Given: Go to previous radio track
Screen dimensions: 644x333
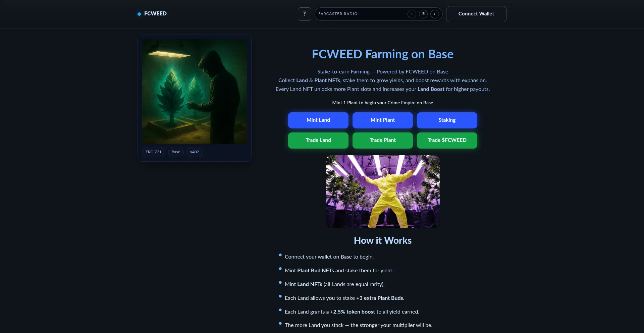Looking at the screenshot, I should coord(412,14).
